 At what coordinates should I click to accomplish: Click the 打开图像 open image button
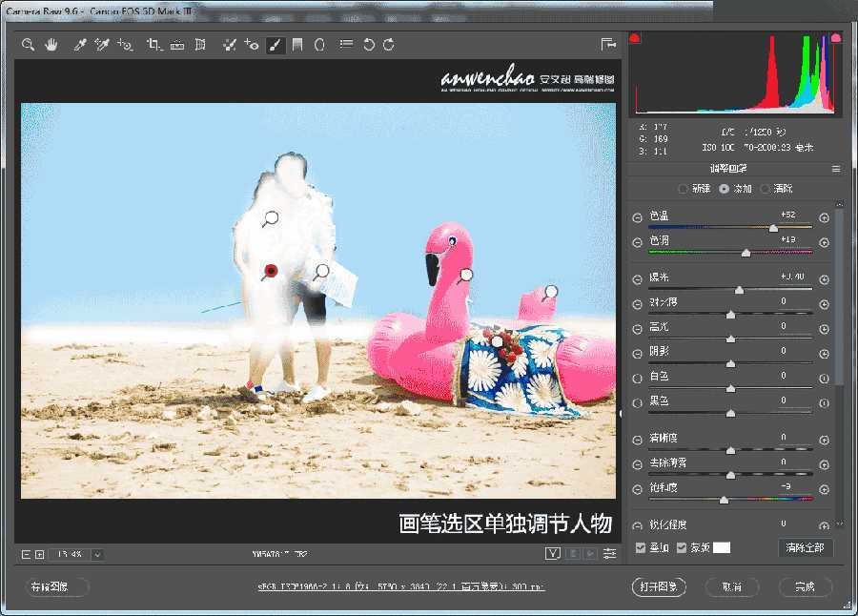pyautogui.click(x=659, y=586)
